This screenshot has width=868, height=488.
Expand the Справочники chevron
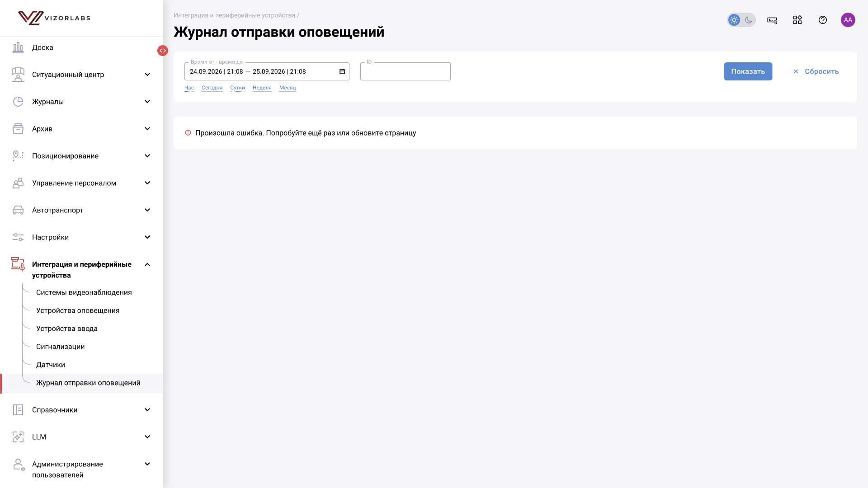pyautogui.click(x=147, y=410)
